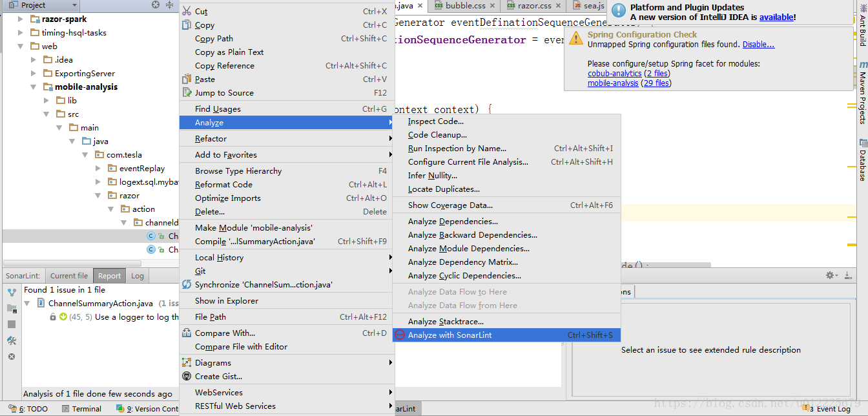Switch to SonarLint Current file tab
The height and width of the screenshot is (416, 868).
pos(69,275)
